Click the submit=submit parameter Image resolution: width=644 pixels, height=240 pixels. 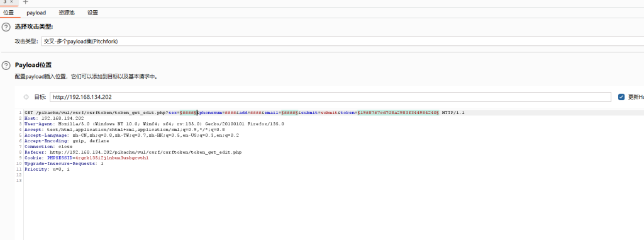pos(319,112)
